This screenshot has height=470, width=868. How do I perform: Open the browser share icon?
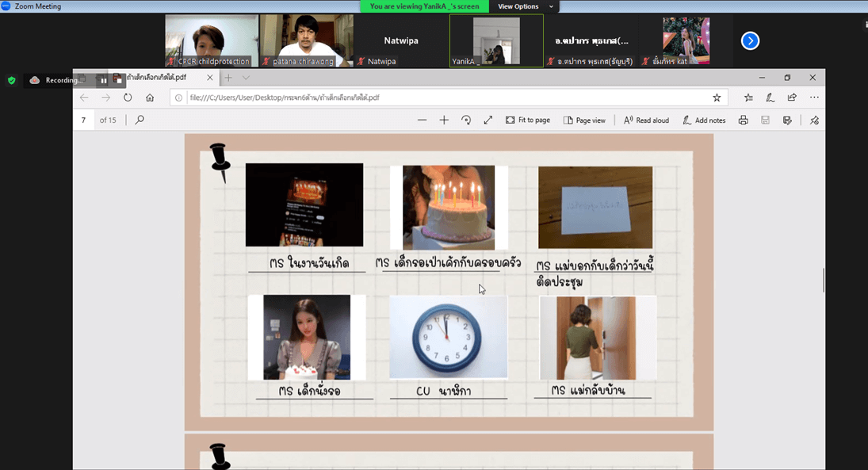point(792,97)
